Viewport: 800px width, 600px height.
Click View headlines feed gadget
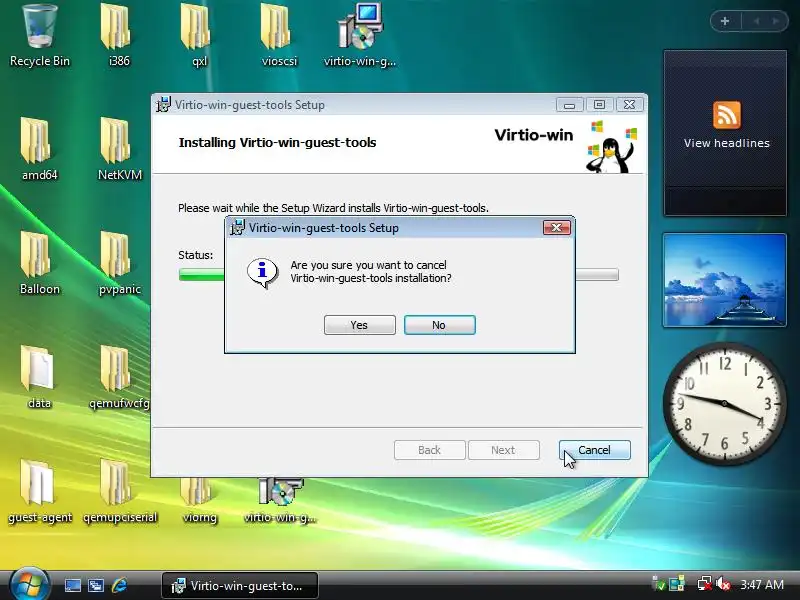click(x=726, y=133)
